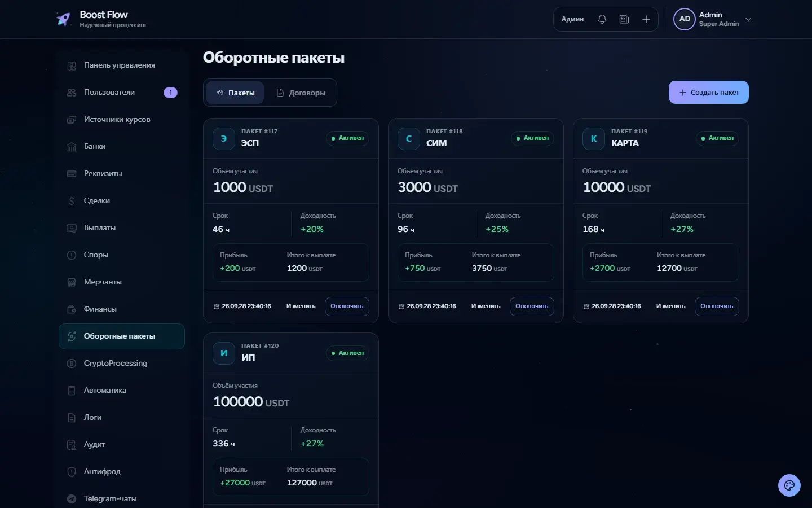
Task: Click the С icon of package СИМ
Action: pyautogui.click(x=409, y=138)
